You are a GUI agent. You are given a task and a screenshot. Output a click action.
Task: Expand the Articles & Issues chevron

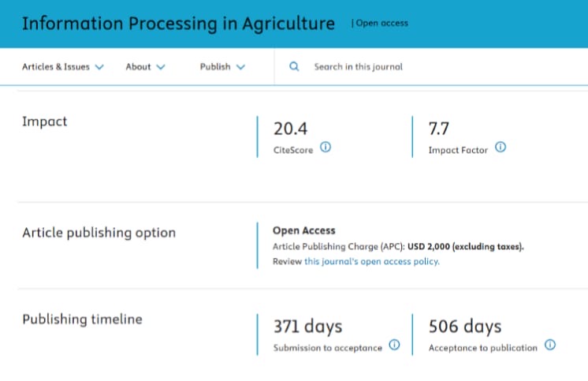pyautogui.click(x=99, y=67)
